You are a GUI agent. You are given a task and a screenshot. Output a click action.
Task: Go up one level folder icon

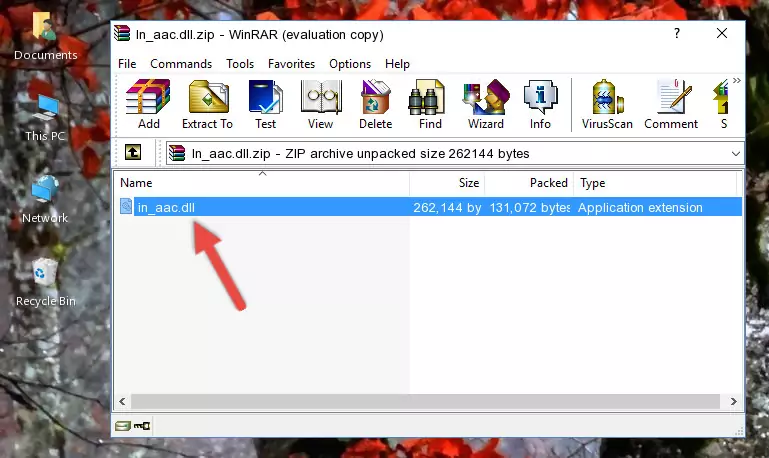[133, 153]
